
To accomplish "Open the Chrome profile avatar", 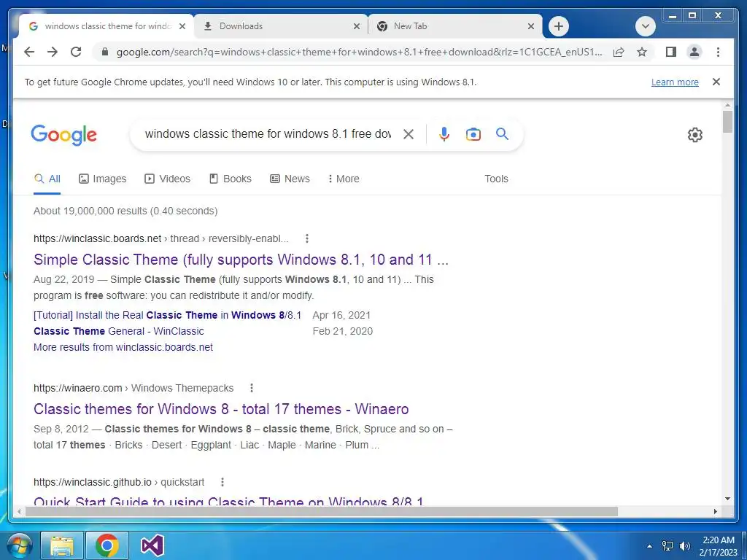I will (694, 52).
